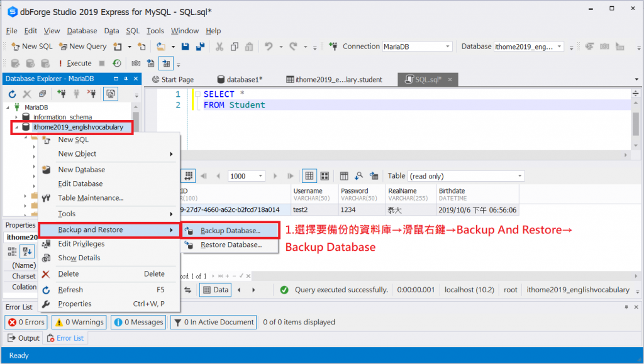Click the New SQL toolbar button
Screen dimensions: 644x364
point(32,47)
